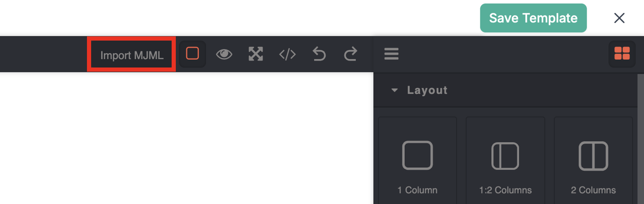Image resolution: width=644 pixels, height=204 pixels.
Task: Open the view code icon
Action: (287, 54)
